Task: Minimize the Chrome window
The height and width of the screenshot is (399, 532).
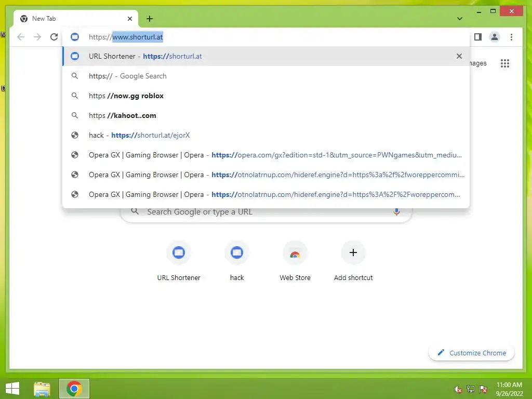Action: [x=478, y=11]
